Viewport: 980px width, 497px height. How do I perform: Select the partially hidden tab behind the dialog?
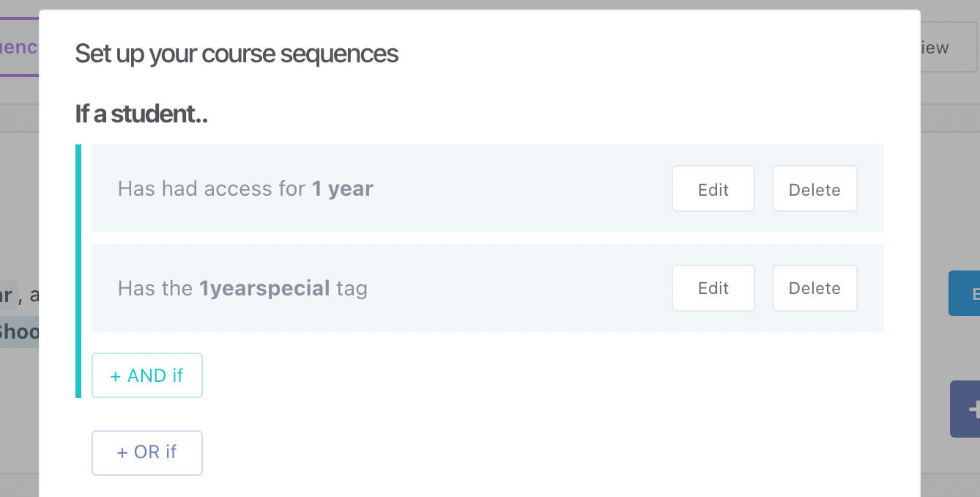coord(18,48)
